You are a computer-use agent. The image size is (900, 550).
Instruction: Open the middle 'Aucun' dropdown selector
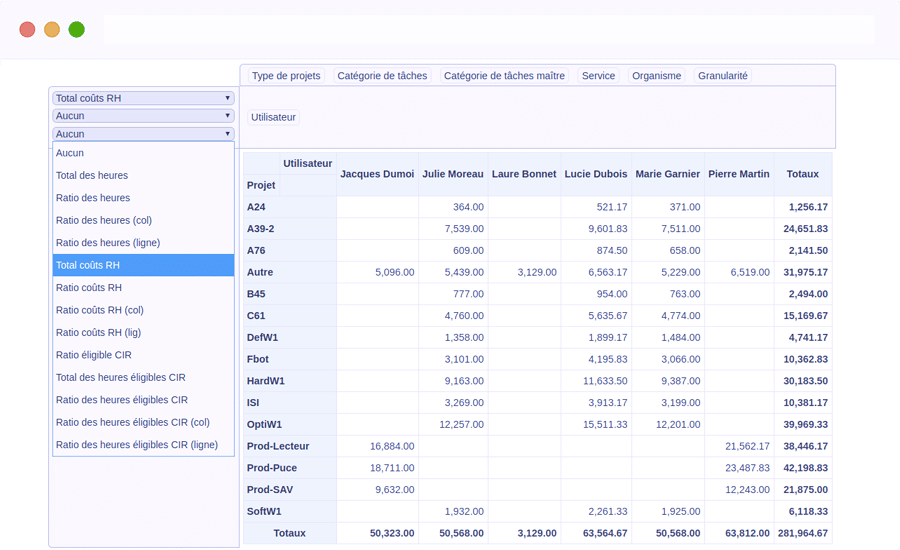[x=143, y=116]
